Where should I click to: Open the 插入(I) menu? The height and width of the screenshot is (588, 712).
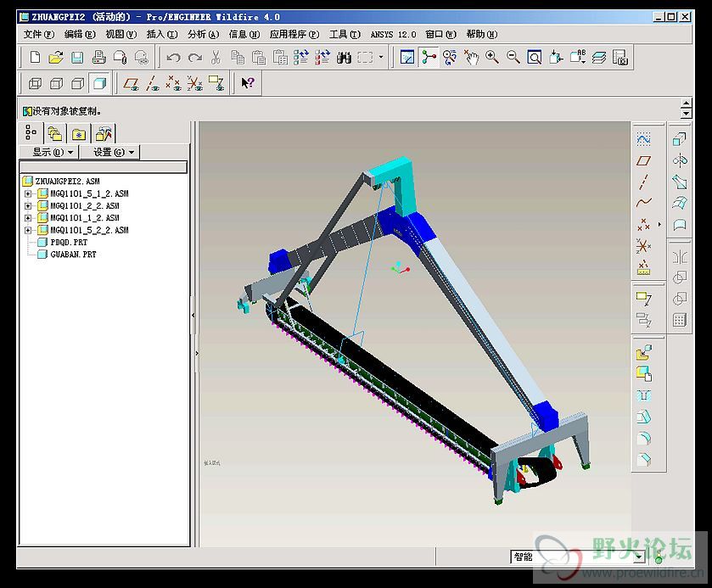(x=161, y=35)
